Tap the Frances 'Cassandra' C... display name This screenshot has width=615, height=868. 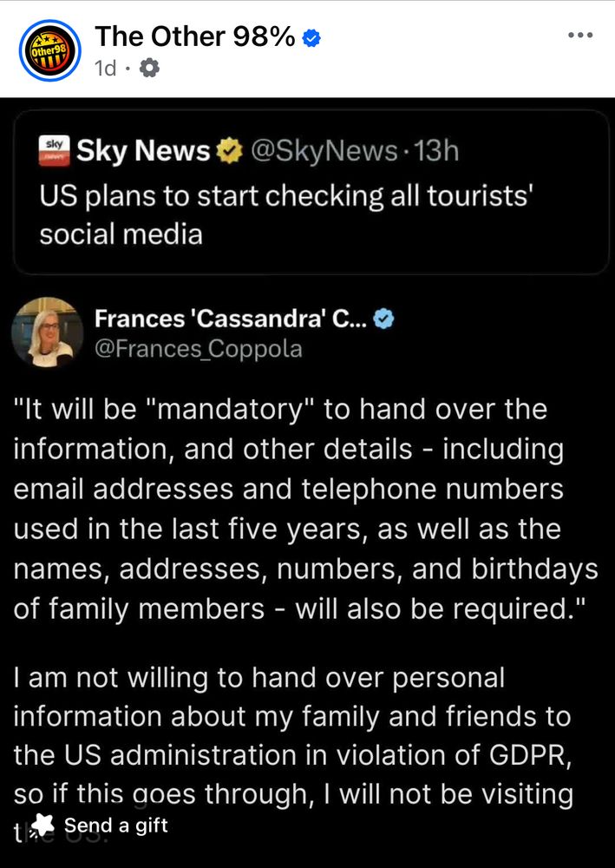coord(231,319)
